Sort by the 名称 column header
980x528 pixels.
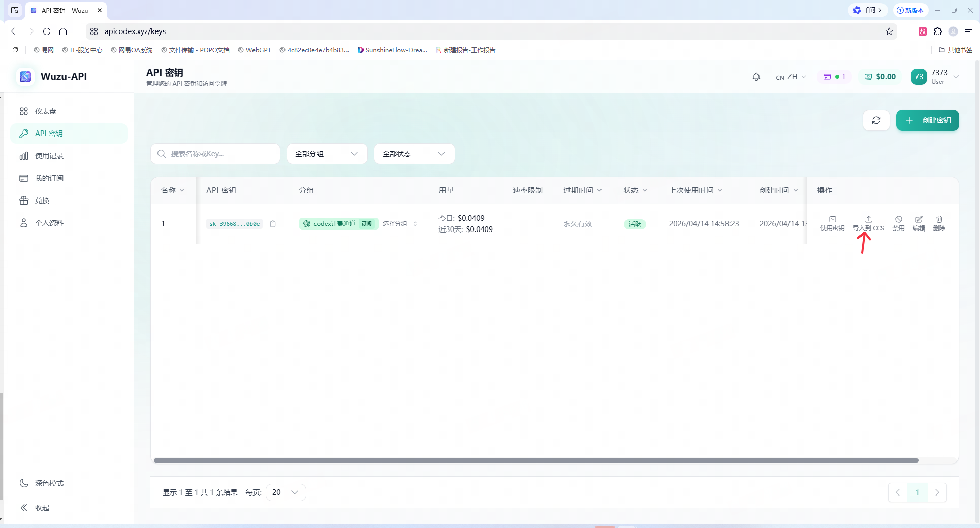point(173,190)
